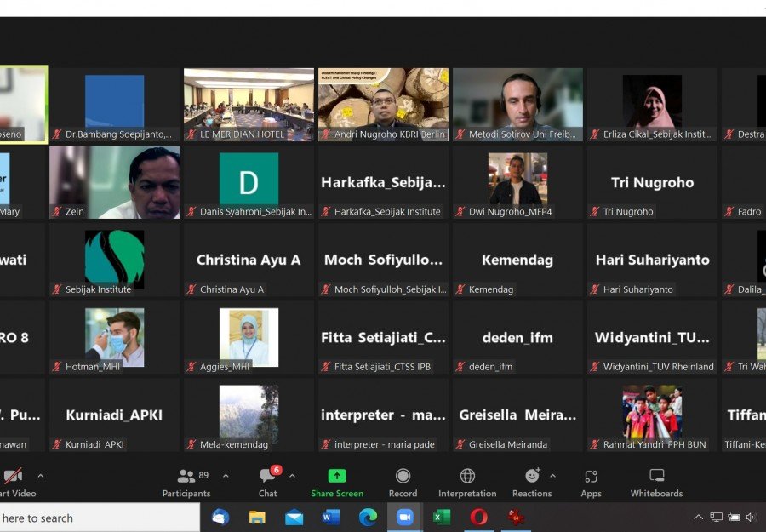Open Thunderbird from the taskbar
Viewport: 766px width, 532px height.
click(x=220, y=518)
